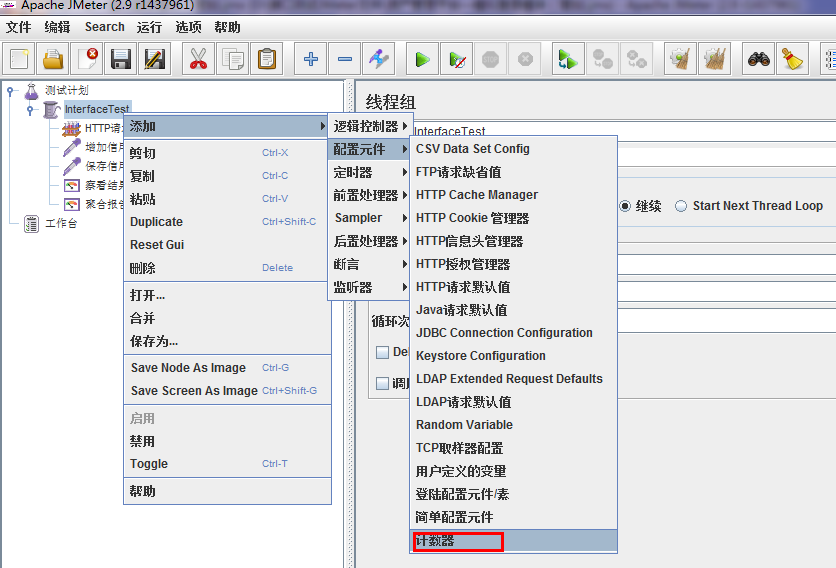Collapse the InterfaceTest tree node
This screenshot has height=568, width=836.
pyautogui.click(x=30, y=110)
